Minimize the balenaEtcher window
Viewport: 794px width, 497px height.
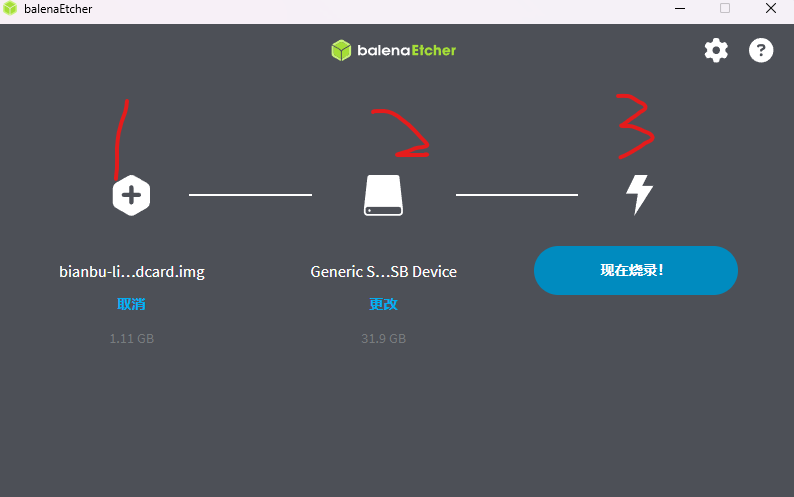click(x=680, y=9)
